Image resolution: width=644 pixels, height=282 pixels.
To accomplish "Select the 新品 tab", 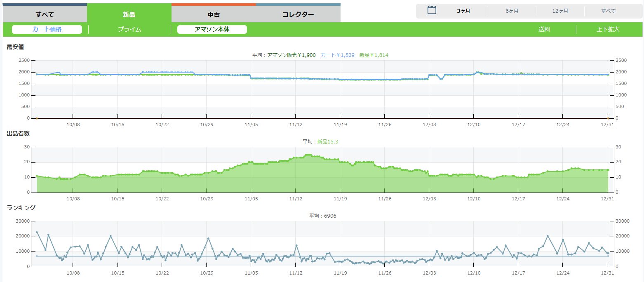I will tap(129, 14).
